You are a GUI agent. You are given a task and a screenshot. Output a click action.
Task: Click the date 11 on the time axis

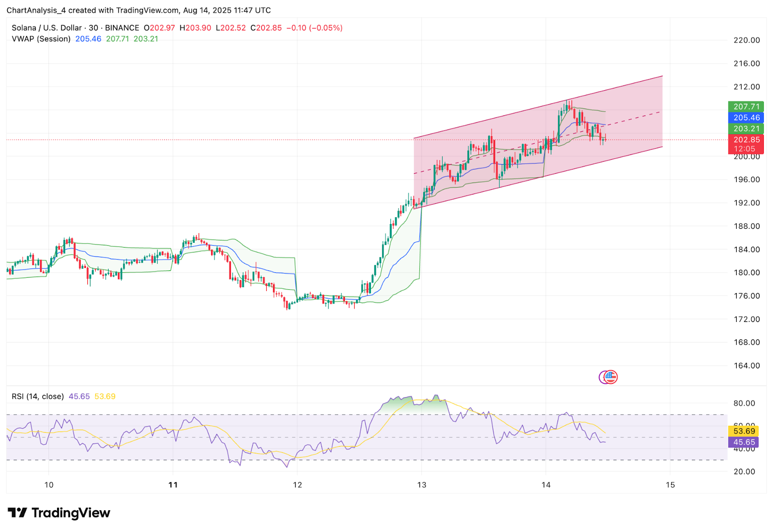(x=173, y=485)
